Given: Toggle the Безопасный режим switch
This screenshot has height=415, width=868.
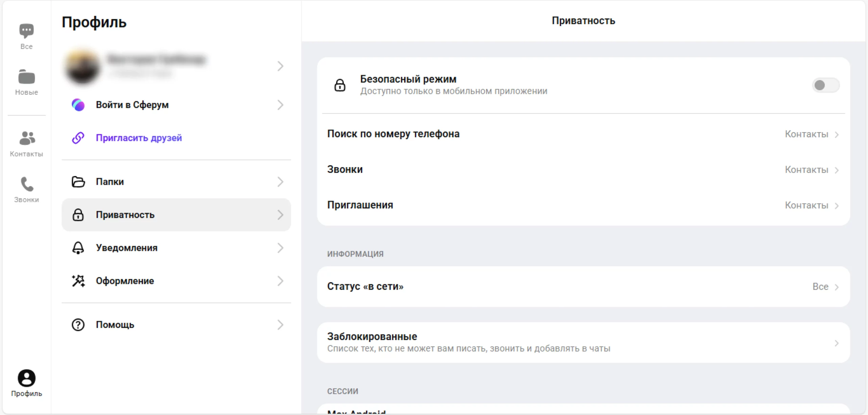Looking at the screenshot, I should coord(825,85).
